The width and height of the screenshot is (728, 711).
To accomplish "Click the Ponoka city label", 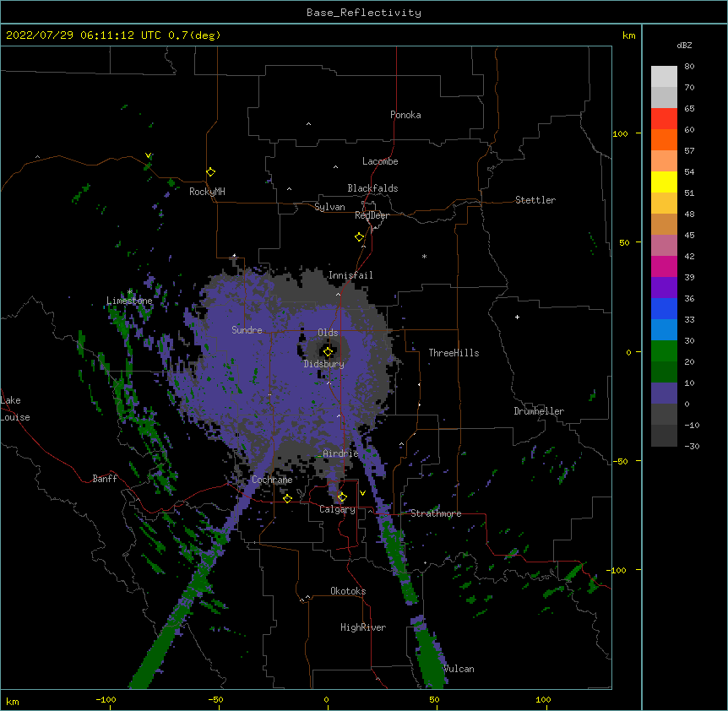I will (405, 115).
